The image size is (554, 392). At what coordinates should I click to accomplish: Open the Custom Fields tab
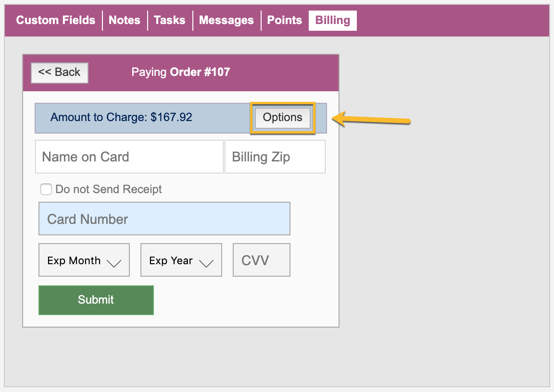pos(55,20)
